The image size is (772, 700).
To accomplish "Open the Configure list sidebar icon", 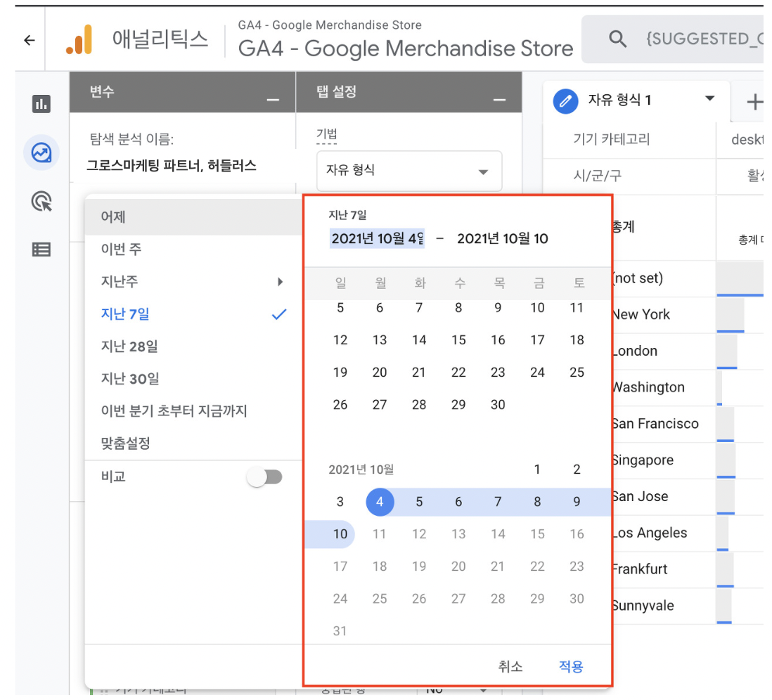I will pyautogui.click(x=41, y=249).
